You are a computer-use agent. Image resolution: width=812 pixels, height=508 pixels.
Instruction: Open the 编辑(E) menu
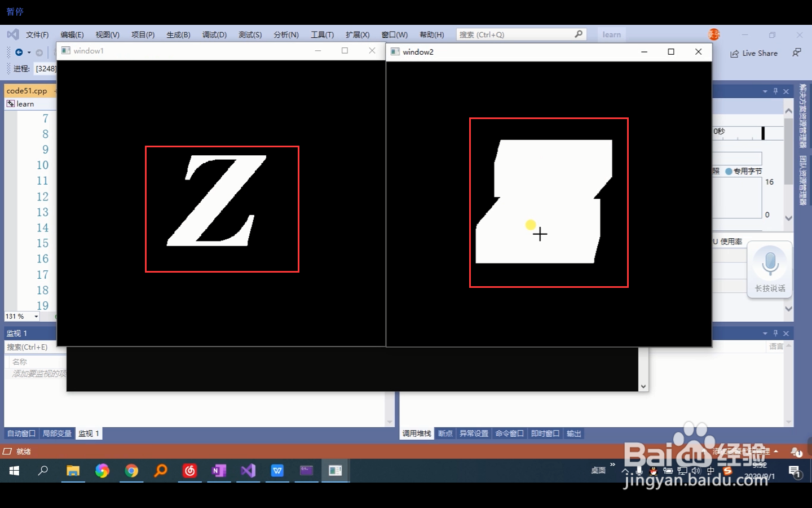(x=72, y=34)
